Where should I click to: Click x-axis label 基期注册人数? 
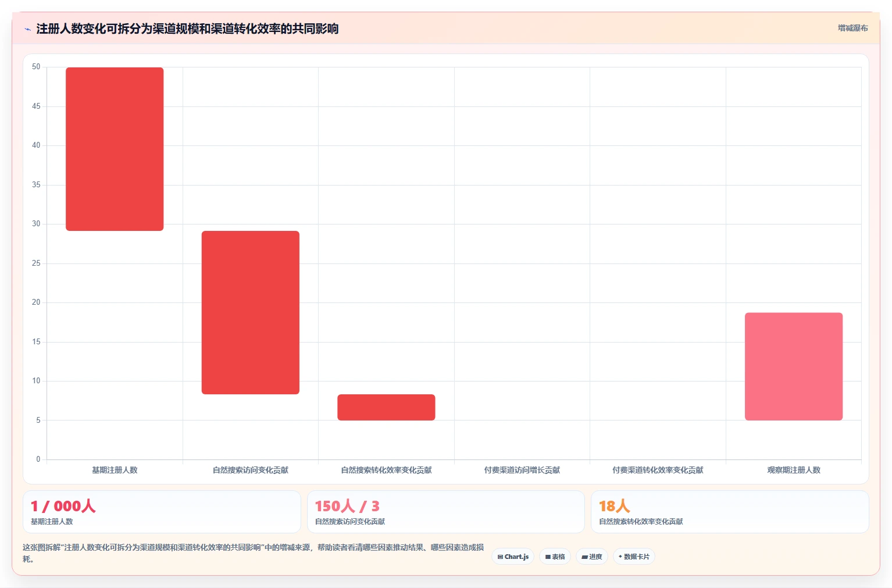tap(115, 470)
